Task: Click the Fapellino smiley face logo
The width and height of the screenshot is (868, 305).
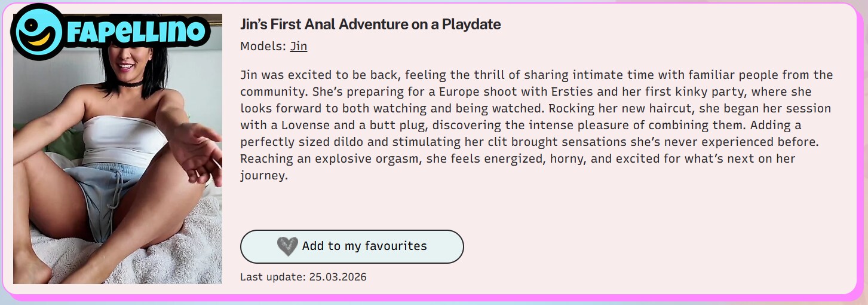Action: [37, 32]
